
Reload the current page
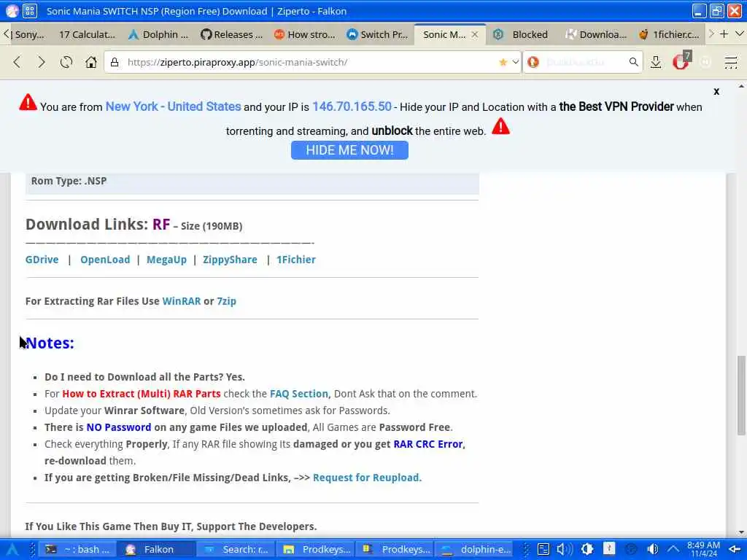(66, 62)
